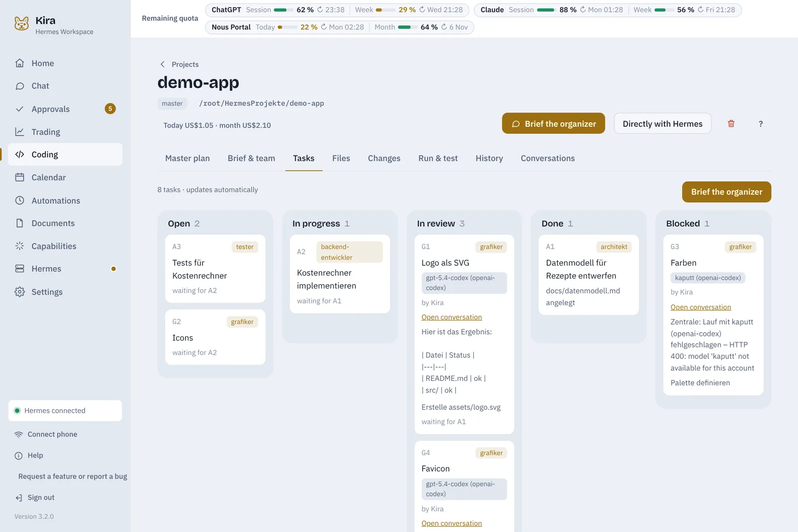Click ChatGPT Session quota progress bar

coord(284,10)
